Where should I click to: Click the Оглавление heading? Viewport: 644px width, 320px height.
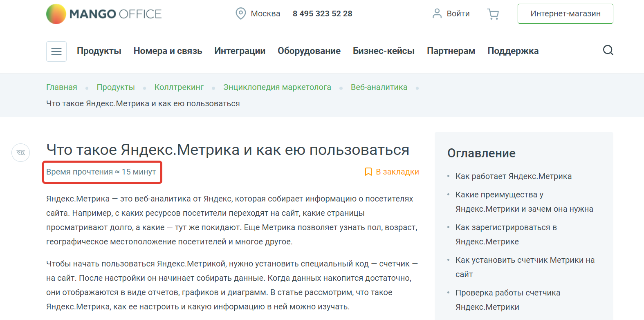[481, 153]
